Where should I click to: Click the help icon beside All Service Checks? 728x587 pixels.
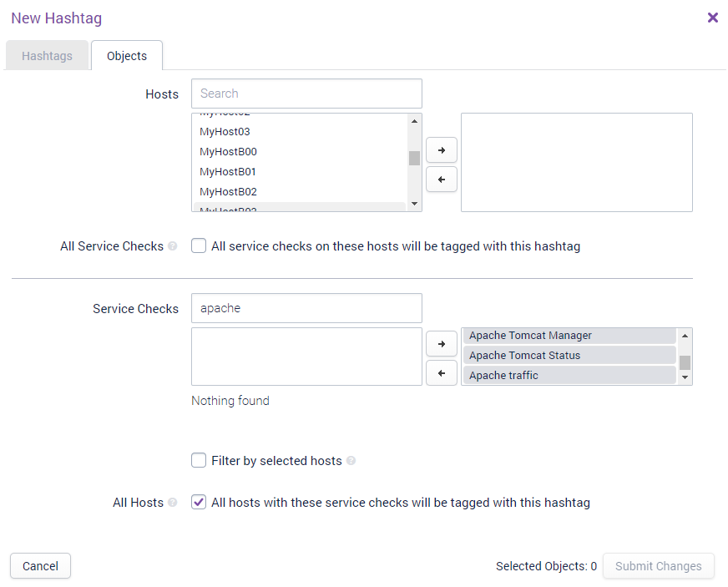pos(173,246)
